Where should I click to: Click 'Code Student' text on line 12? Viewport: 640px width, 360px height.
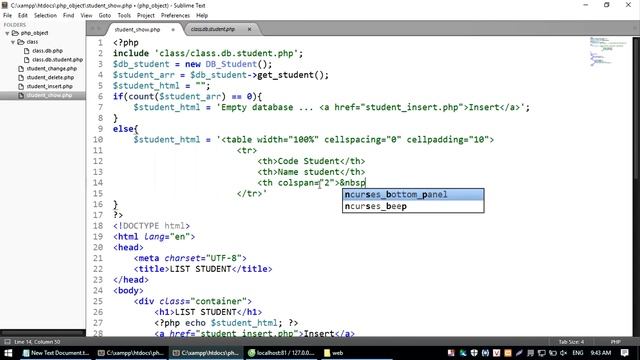pos(308,161)
